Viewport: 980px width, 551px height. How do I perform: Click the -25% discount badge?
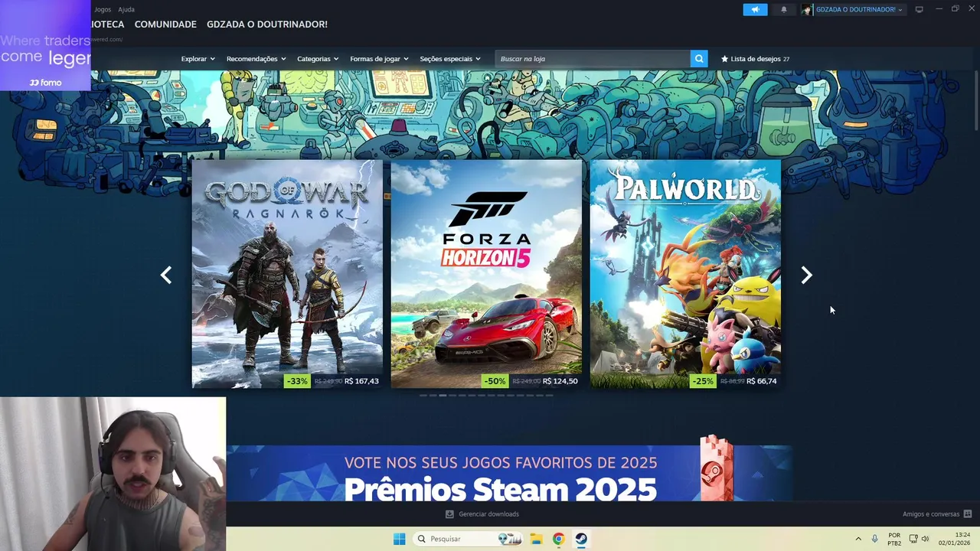(x=703, y=381)
